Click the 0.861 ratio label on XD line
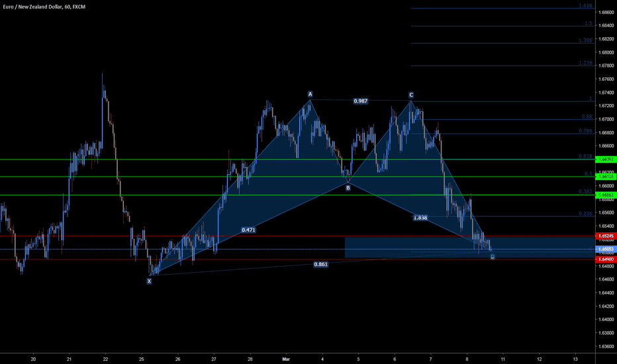Image resolution: width=617 pixels, height=364 pixels. click(x=320, y=265)
